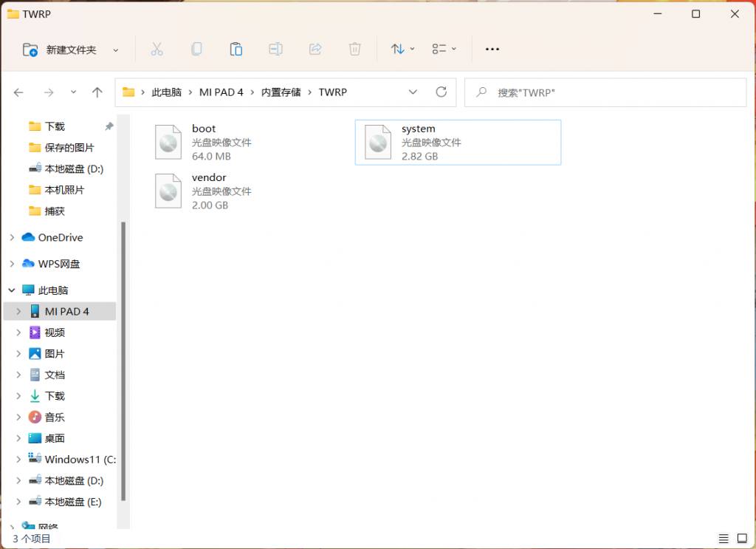
Task: Click the Cut scissors icon in toolbar
Action: click(157, 49)
